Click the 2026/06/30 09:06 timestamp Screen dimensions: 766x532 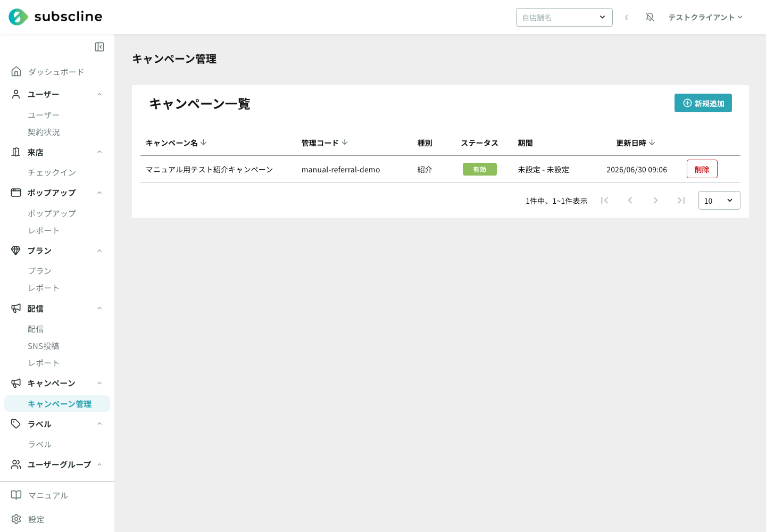[x=637, y=170]
